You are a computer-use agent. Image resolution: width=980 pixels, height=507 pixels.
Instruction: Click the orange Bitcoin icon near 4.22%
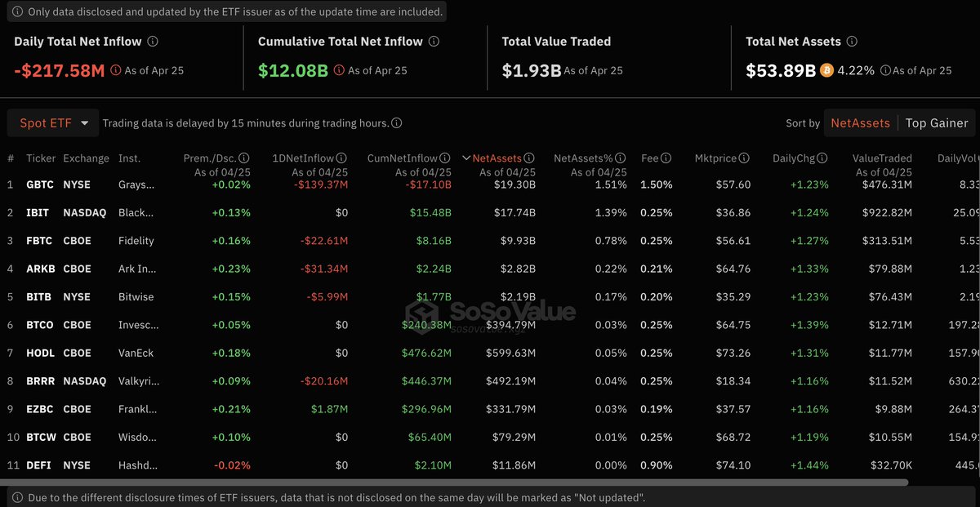826,71
